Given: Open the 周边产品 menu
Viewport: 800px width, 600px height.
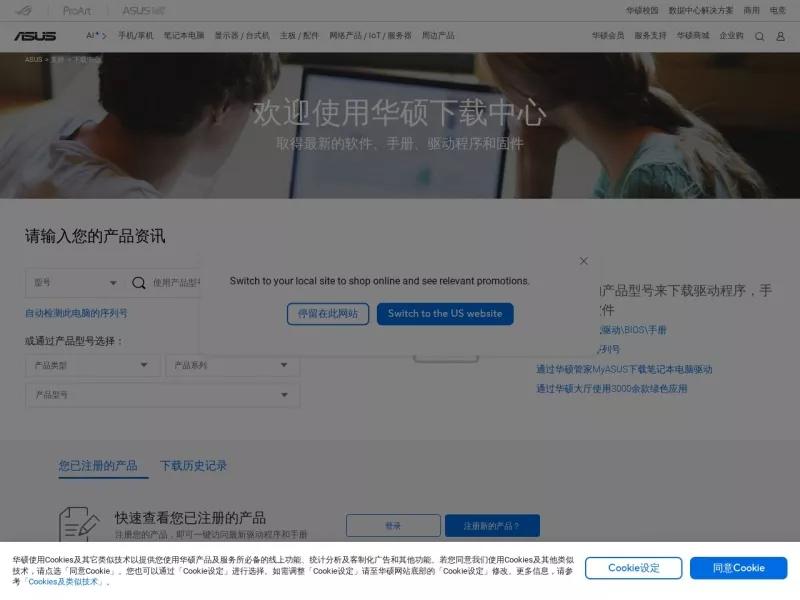Looking at the screenshot, I should coord(438,36).
